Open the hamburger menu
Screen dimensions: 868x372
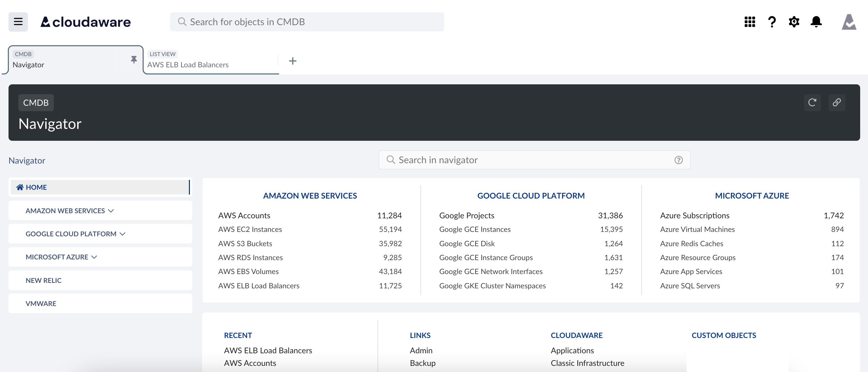(x=18, y=22)
